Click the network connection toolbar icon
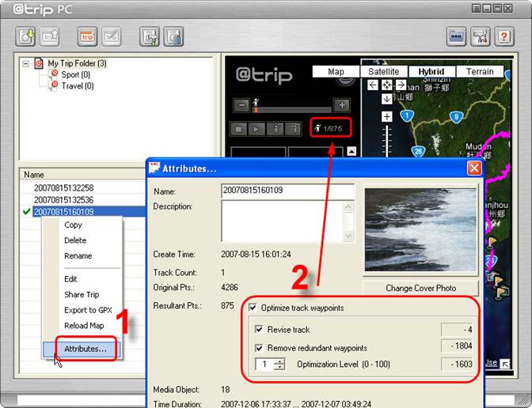 (480, 36)
